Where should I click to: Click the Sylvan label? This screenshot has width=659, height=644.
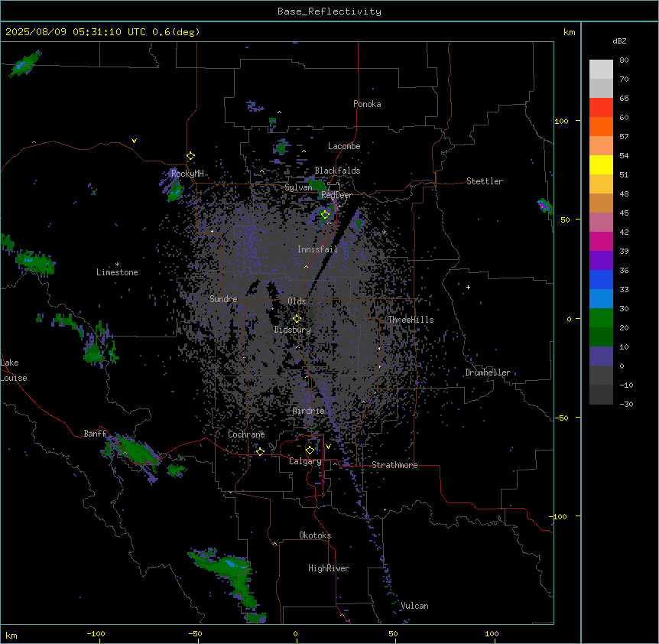298,187
